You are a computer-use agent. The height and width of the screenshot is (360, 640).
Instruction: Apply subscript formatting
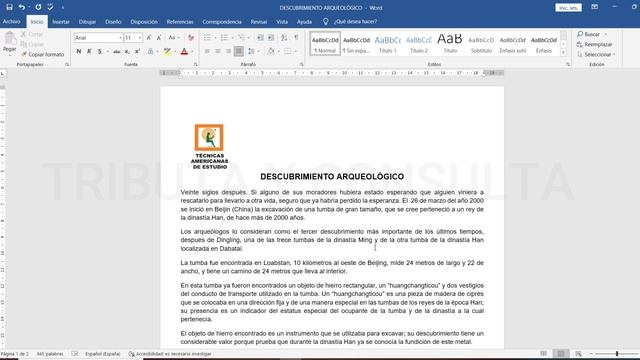pos(127,51)
